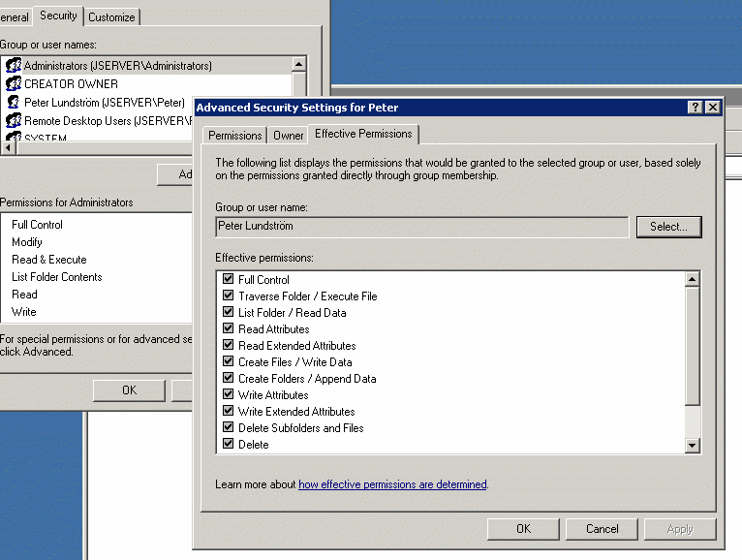Open the Security tab in properties window
The width and height of the screenshot is (742, 560).
tap(58, 16)
